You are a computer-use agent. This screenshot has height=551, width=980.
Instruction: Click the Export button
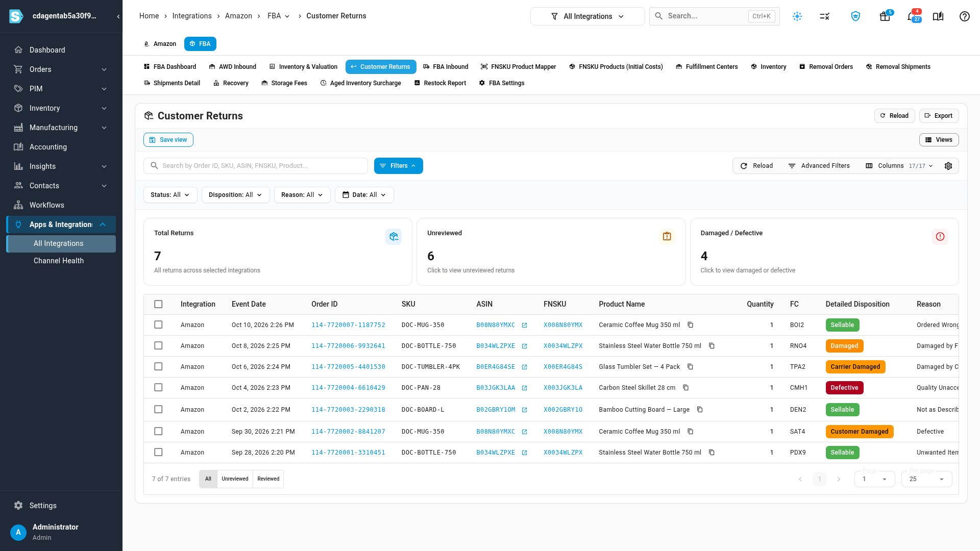[x=939, y=116]
